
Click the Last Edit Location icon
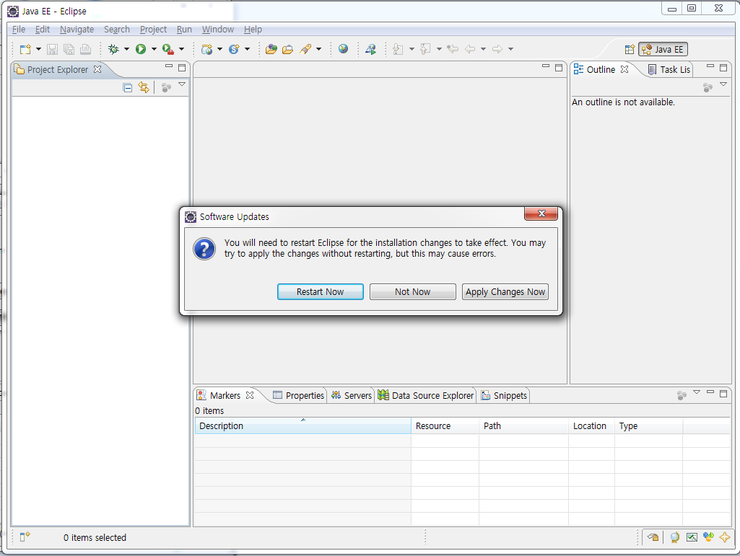(453, 49)
